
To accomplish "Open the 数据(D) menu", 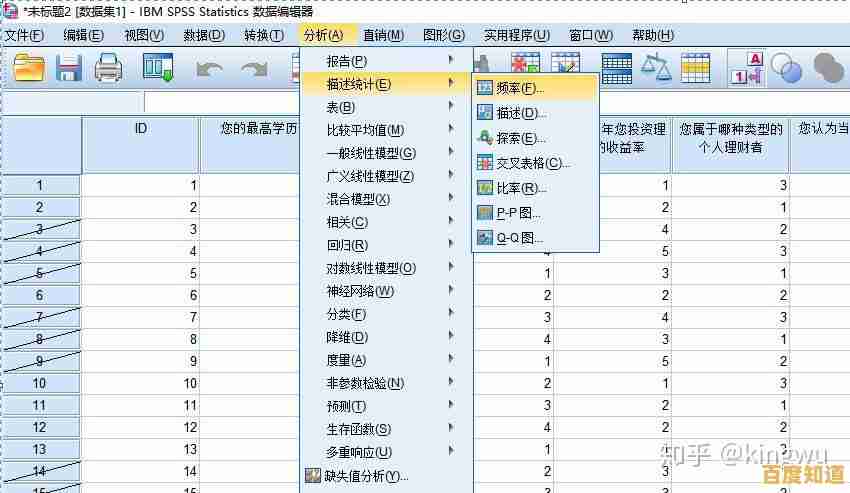I will point(204,36).
